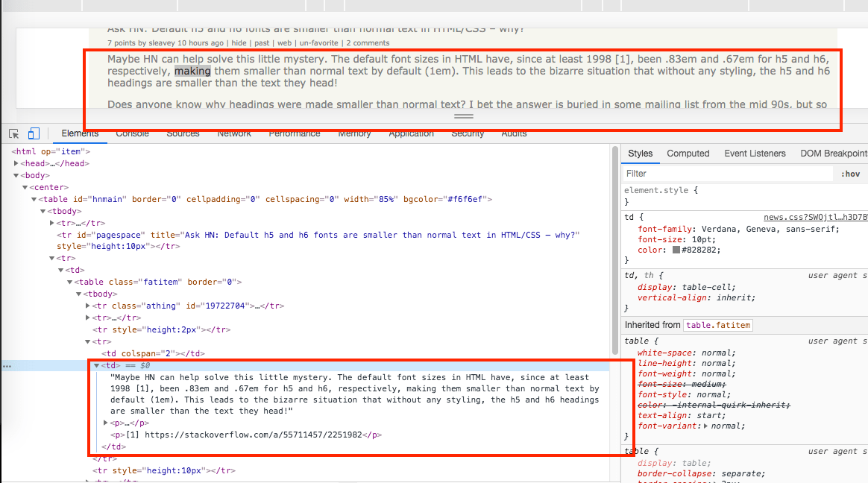Click the un-favorite link
The height and width of the screenshot is (483, 868).
click(318, 42)
